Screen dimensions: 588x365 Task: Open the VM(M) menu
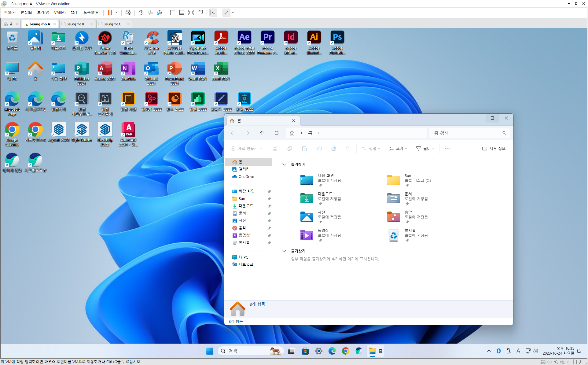tap(60, 13)
